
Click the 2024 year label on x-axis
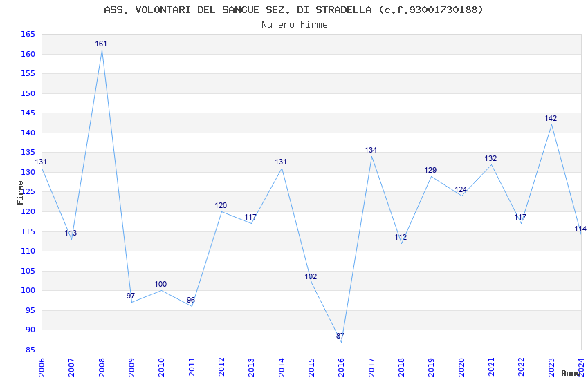point(581,368)
